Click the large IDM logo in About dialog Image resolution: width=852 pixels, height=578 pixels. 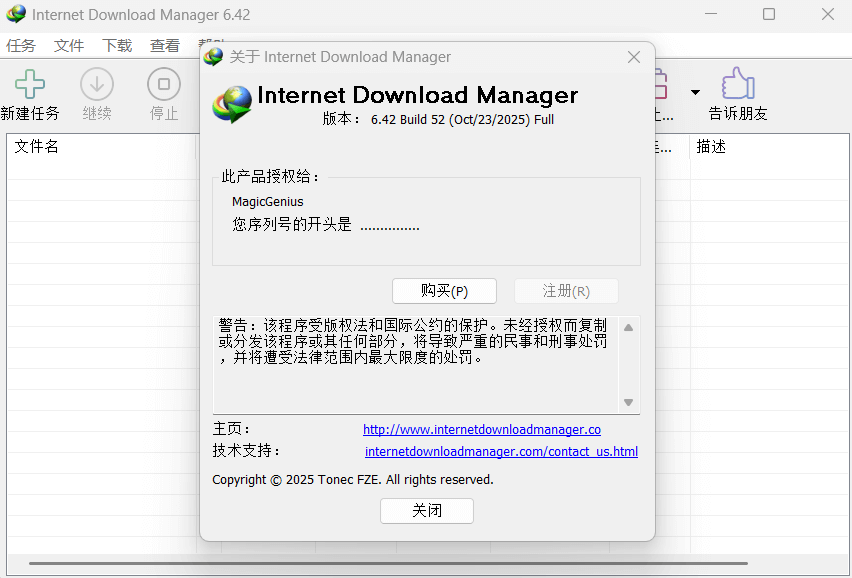[x=233, y=103]
